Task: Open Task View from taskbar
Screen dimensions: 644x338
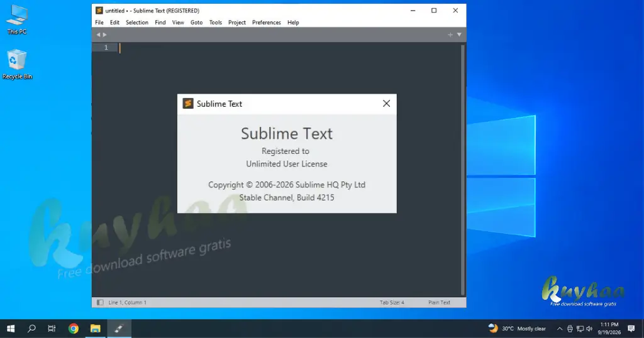Action: pos(52,329)
